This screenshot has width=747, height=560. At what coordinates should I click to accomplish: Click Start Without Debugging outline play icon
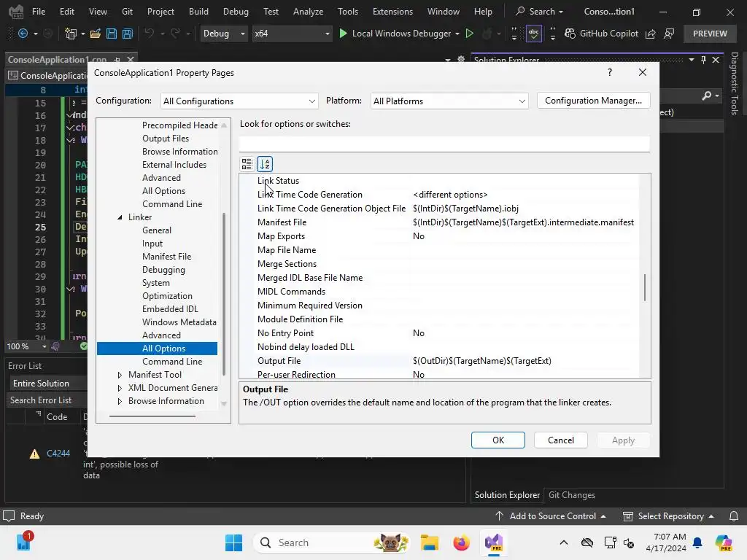pyautogui.click(x=469, y=34)
